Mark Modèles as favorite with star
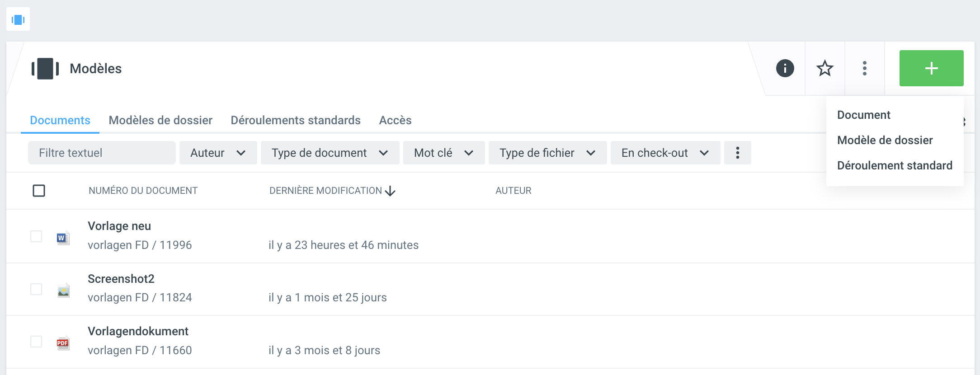This screenshot has width=980, height=375. (825, 69)
